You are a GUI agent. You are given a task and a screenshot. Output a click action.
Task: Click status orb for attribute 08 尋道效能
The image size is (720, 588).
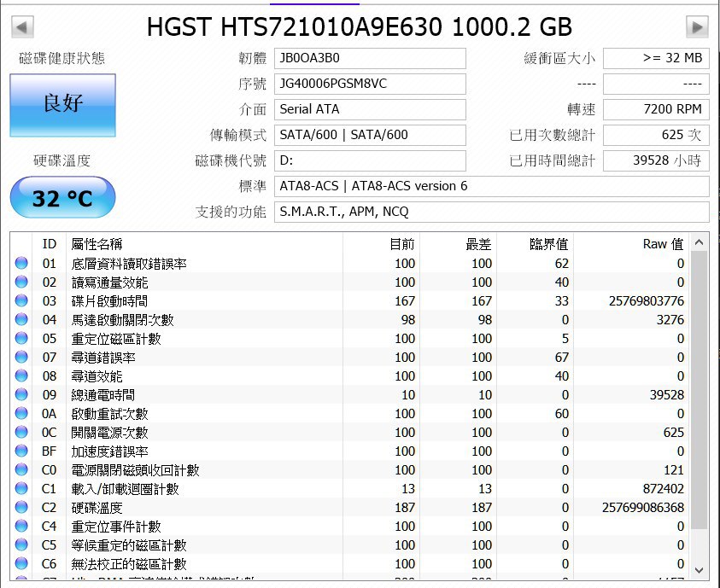tap(21, 376)
